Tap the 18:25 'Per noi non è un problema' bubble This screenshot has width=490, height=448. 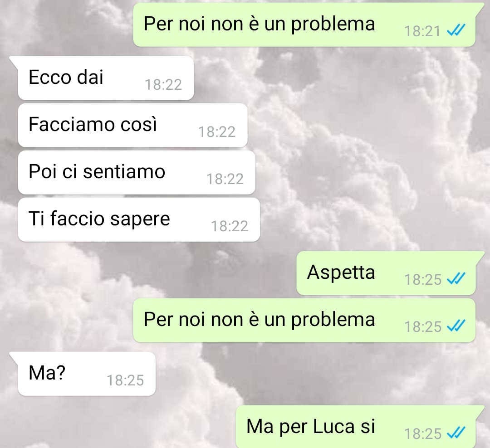[304, 321]
